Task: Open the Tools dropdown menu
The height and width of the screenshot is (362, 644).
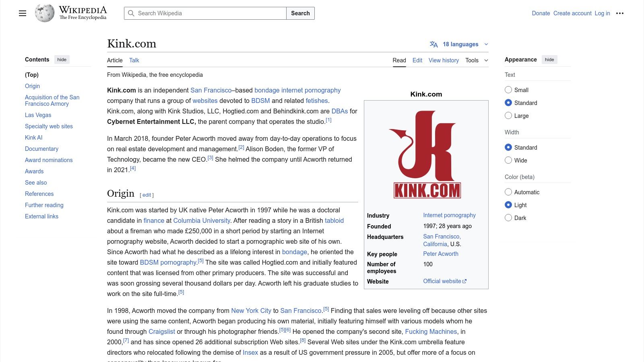Action: (x=477, y=60)
